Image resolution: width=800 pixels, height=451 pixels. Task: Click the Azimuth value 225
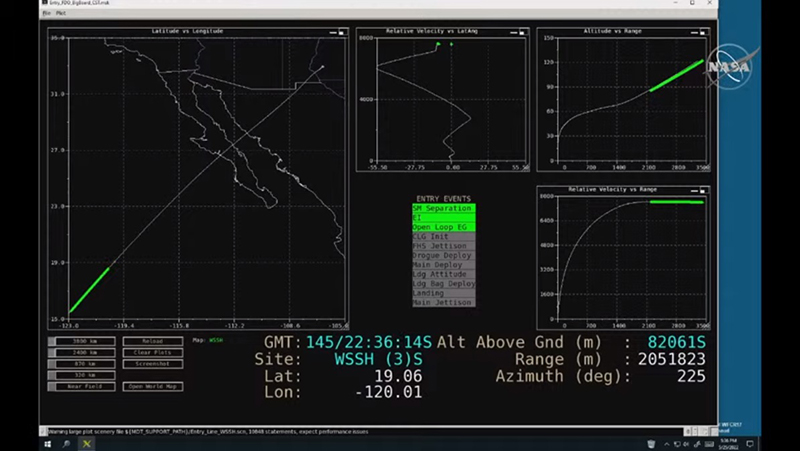691,376
